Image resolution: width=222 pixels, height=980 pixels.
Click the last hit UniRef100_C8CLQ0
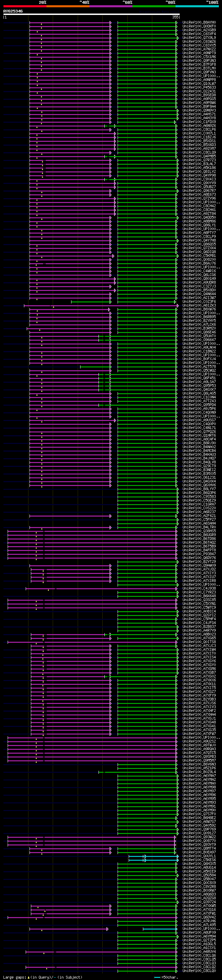(x=199, y=971)
